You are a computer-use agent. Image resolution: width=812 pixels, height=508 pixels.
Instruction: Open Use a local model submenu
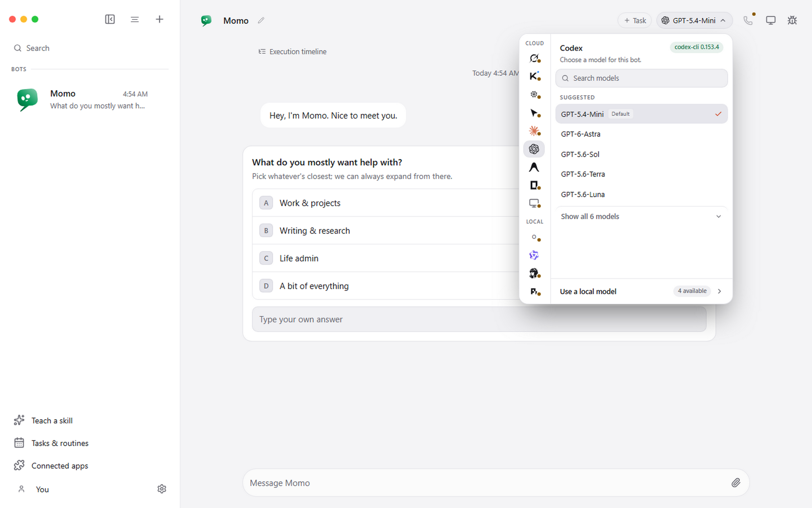pyautogui.click(x=641, y=291)
